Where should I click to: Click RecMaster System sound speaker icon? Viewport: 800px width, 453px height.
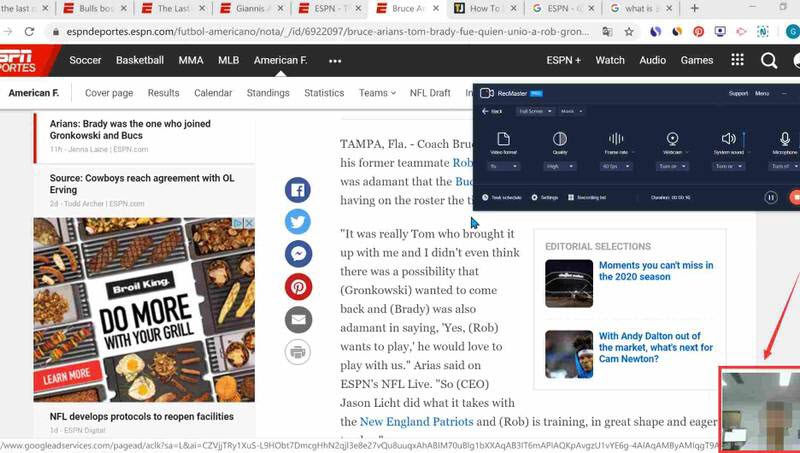click(x=728, y=138)
